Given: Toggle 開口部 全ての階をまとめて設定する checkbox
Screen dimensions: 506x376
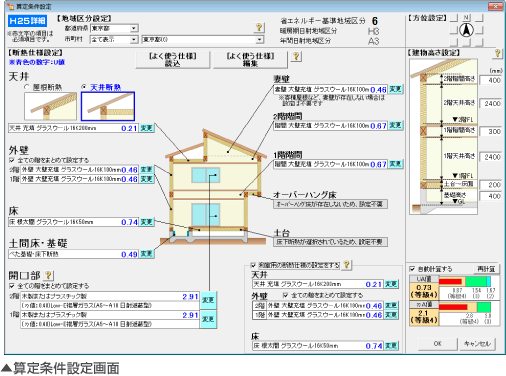Looking at the screenshot, I should tap(12, 286).
